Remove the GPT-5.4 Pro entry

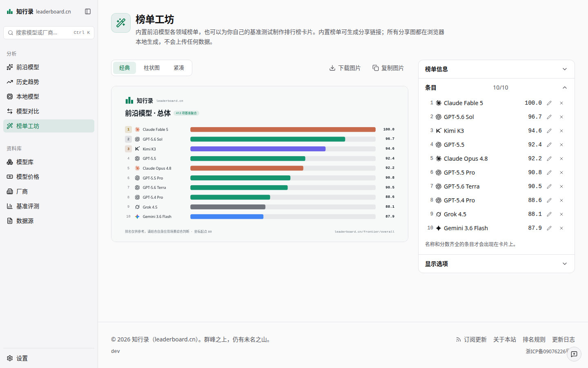pyautogui.click(x=561, y=200)
